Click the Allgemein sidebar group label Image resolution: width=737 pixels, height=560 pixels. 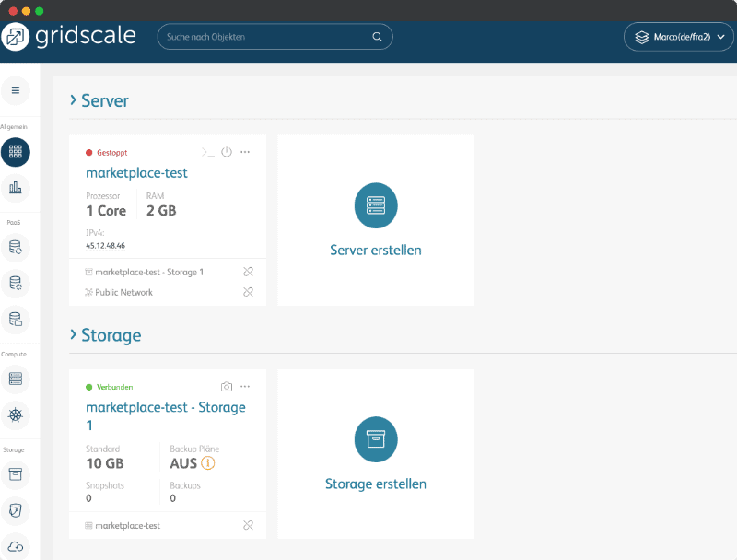[x=14, y=127]
